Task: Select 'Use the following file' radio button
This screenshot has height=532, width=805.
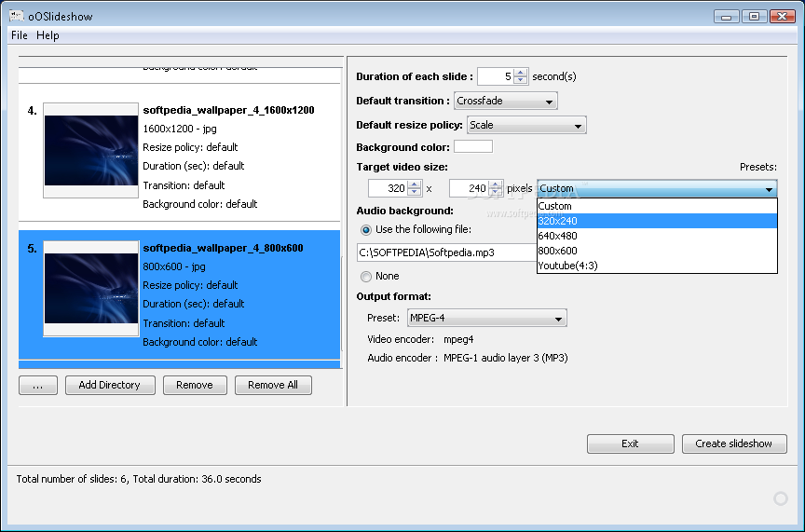Action: pos(366,230)
